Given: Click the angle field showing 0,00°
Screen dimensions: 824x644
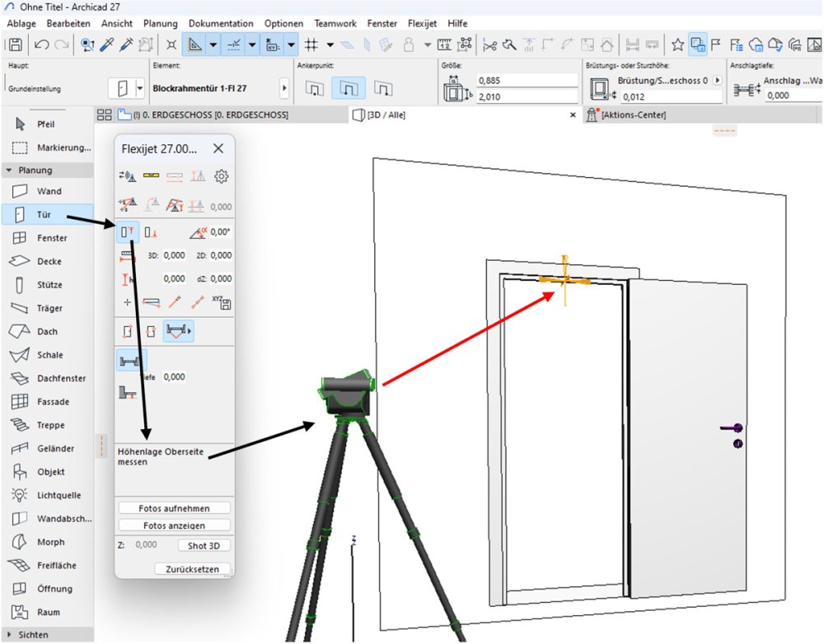Looking at the screenshot, I should 221,231.
